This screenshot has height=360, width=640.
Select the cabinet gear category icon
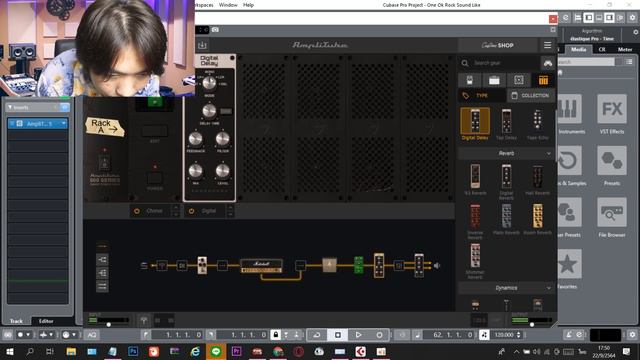518,80
